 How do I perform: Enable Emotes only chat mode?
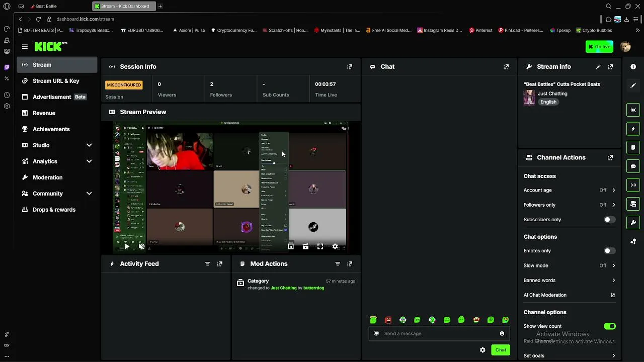pyautogui.click(x=610, y=251)
